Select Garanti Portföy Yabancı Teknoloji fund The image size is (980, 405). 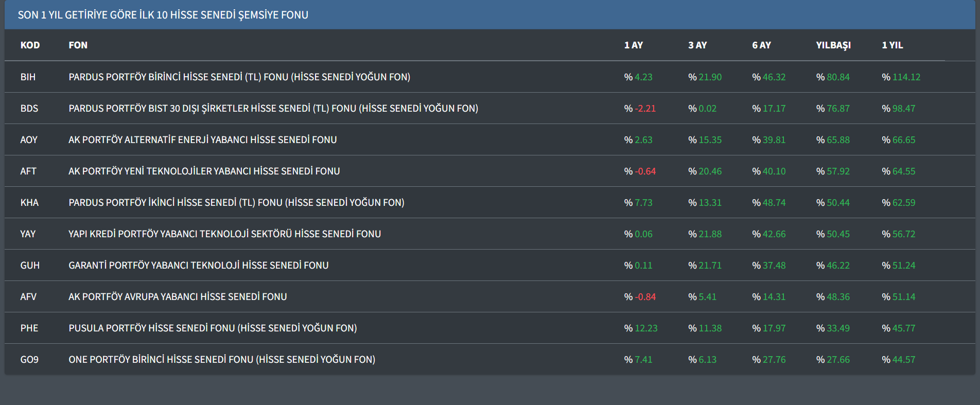pyautogui.click(x=198, y=266)
